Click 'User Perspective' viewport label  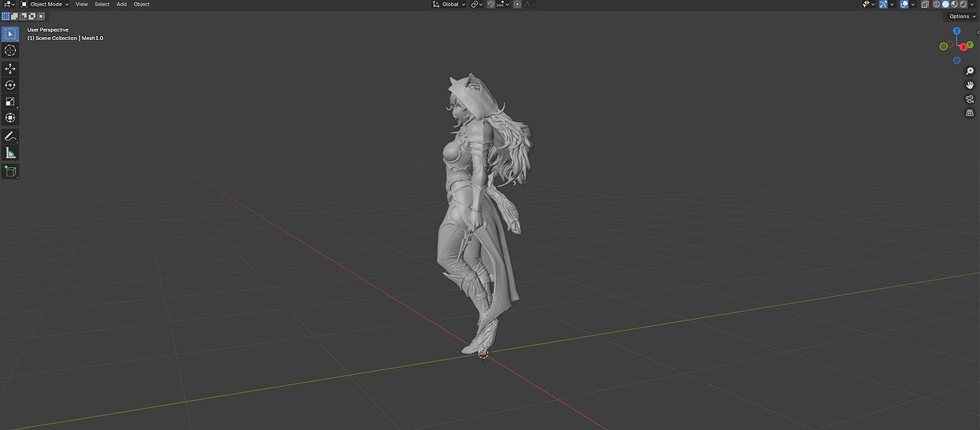click(x=48, y=30)
